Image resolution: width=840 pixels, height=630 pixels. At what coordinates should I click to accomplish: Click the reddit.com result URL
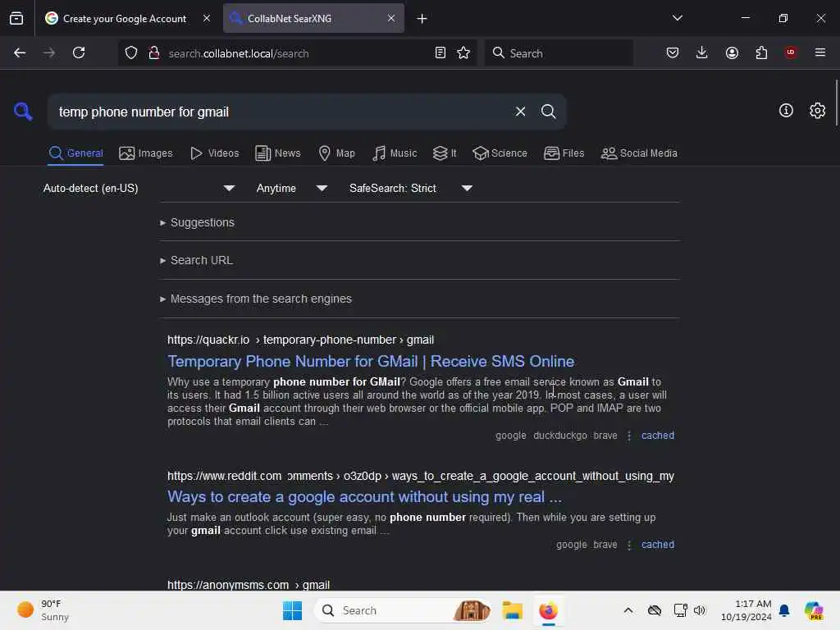[x=421, y=476]
